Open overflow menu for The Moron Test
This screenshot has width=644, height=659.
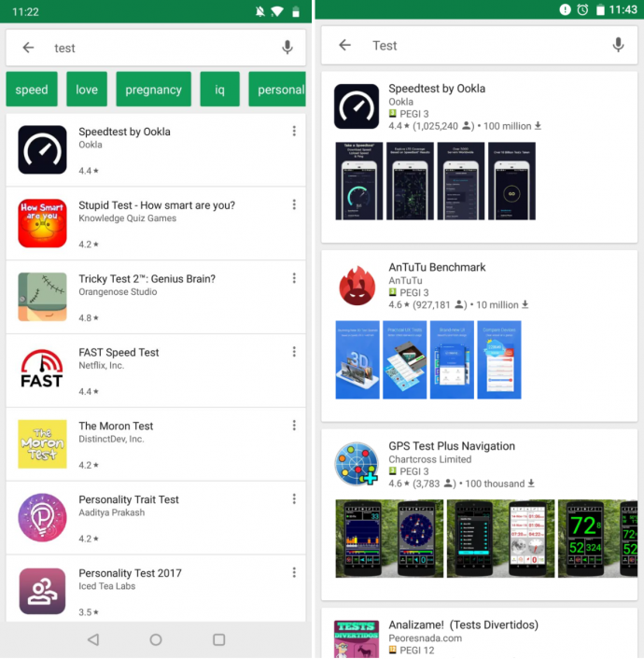click(x=294, y=426)
